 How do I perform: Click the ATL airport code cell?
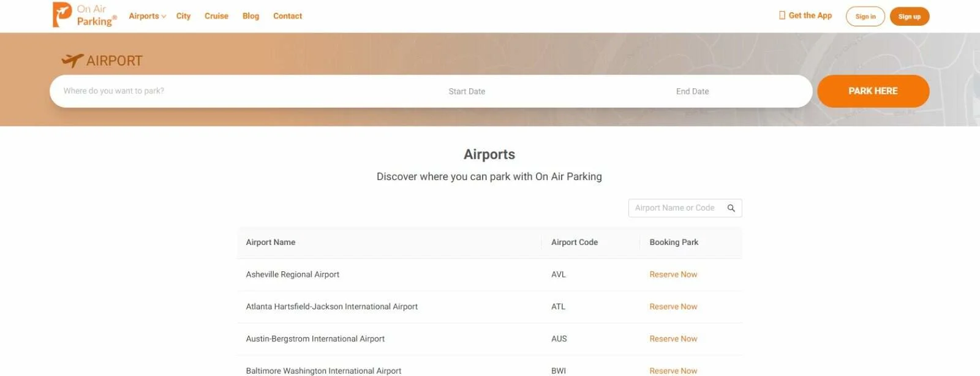click(558, 306)
